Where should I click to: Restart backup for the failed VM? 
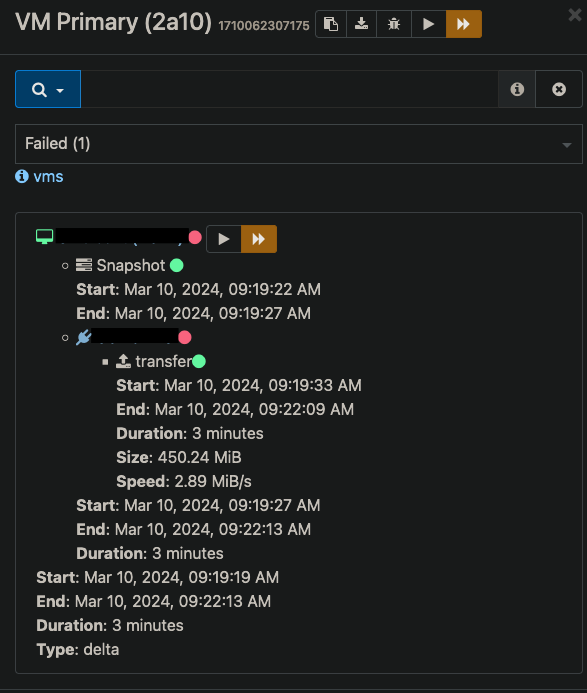click(x=224, y=239)
